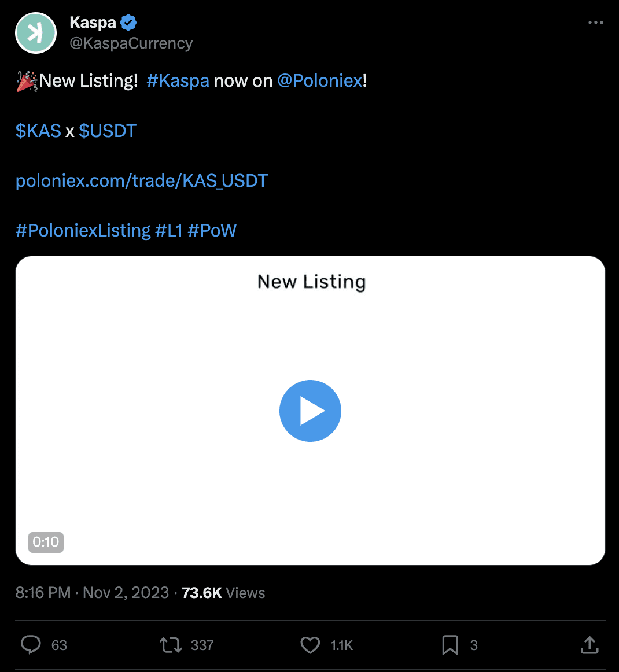Visit the @Poloniex mention
Image resolution: width=619 pixels, height=672 pixels.
(320, 81)
